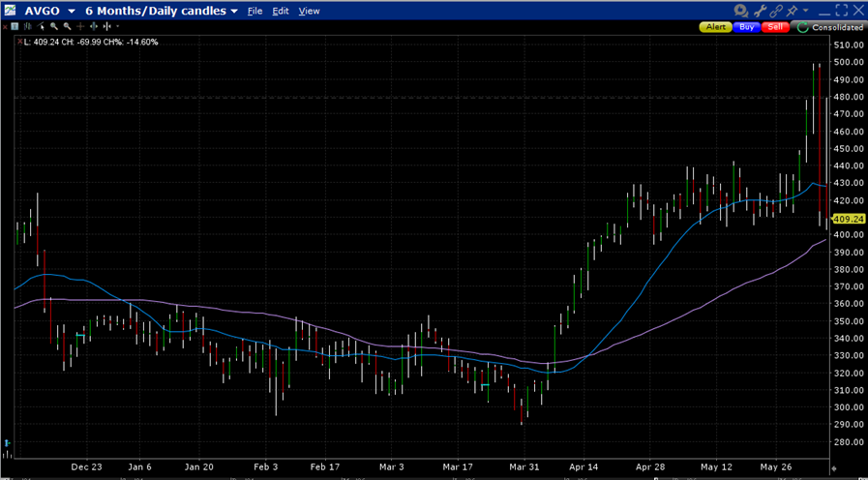Click the yellow Alert button
The width and height of the screenshot is (868, 480).
715,26
